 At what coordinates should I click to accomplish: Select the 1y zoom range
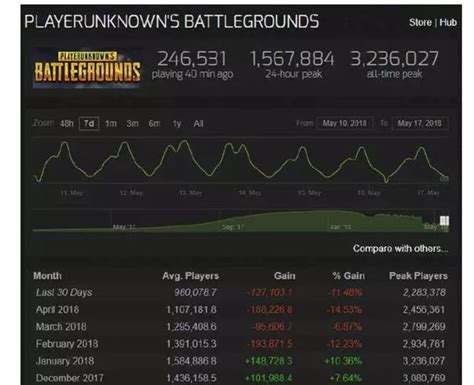click(x=177, y=124)
